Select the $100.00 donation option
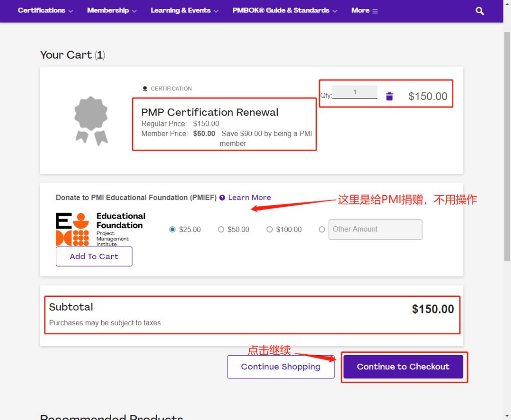511x420 pixels. (270, 230)
